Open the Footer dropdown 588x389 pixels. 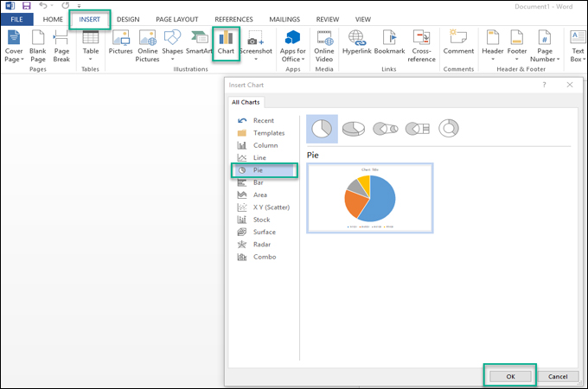tap(517, 47)
